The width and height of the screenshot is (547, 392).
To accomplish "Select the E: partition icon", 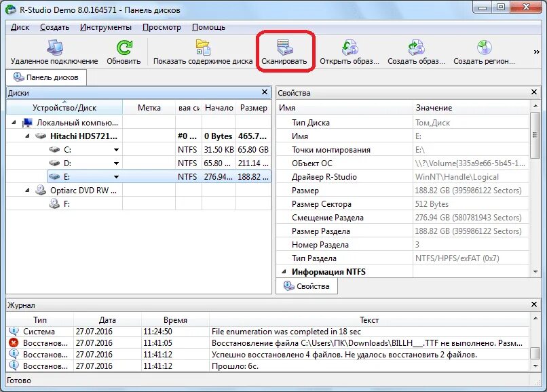I will [x=54, y=176].
